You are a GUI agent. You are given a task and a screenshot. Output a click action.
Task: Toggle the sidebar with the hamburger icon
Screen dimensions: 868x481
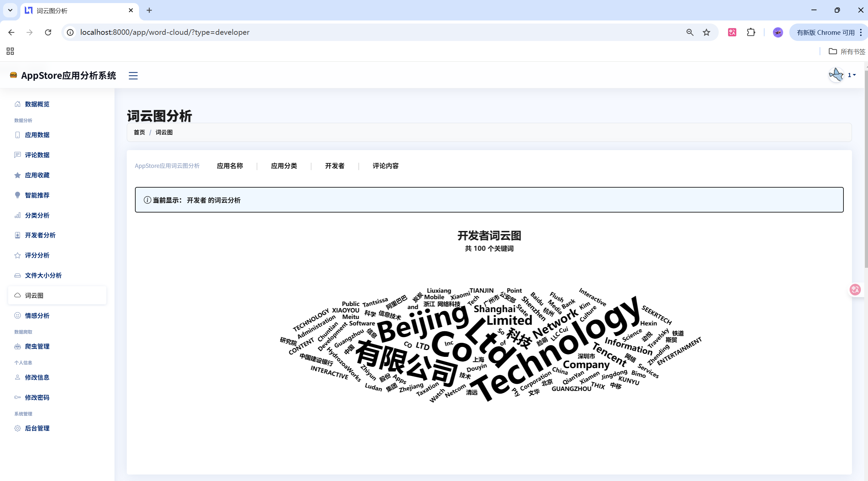[133, 75]
